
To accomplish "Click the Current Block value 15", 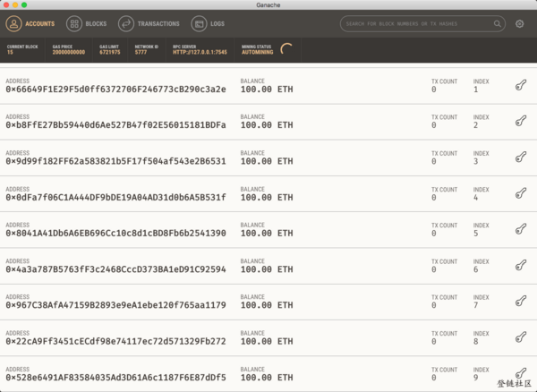I will [x=10, y=53].
